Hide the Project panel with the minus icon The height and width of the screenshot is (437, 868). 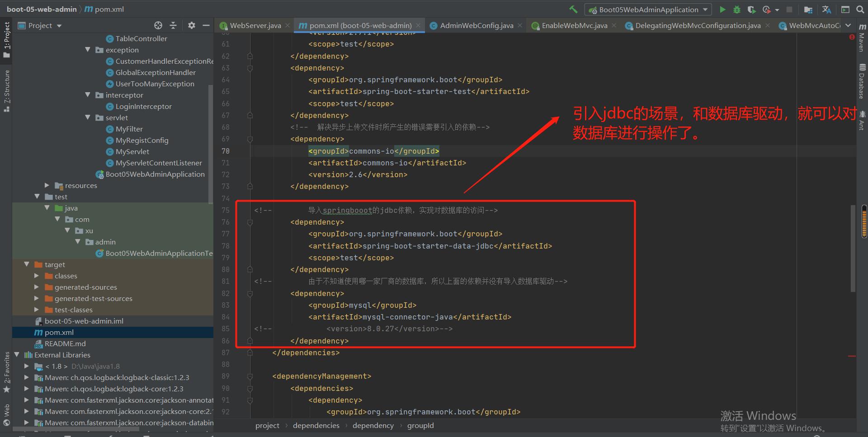[x=206, y=25]
